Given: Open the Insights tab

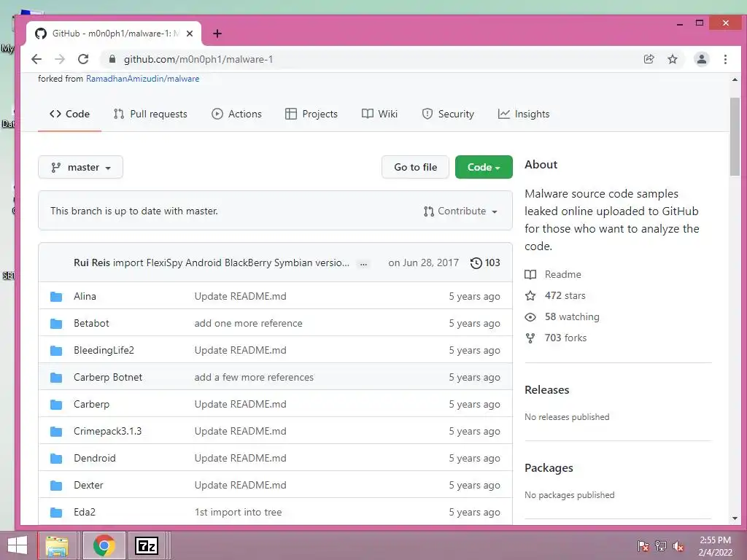Looking at the screenshot, I should (x=524, y=114).
